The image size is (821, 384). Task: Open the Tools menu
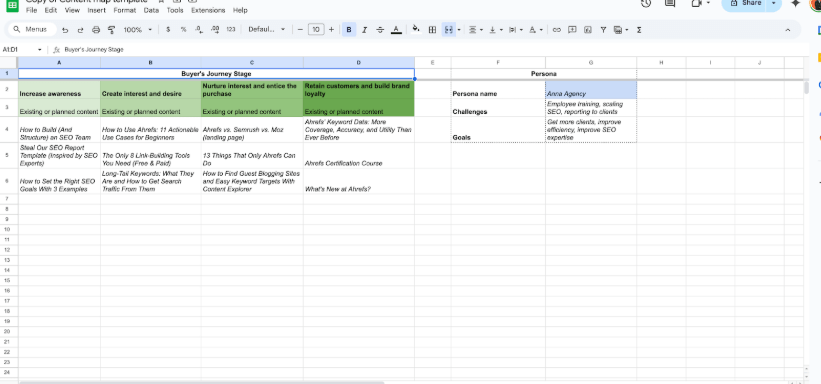pyautogui.click(x=175, y=10)
